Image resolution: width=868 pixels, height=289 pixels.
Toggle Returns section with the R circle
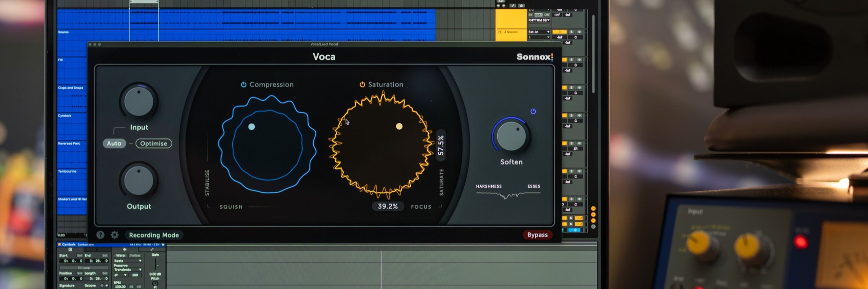click(x=593, y=215)
